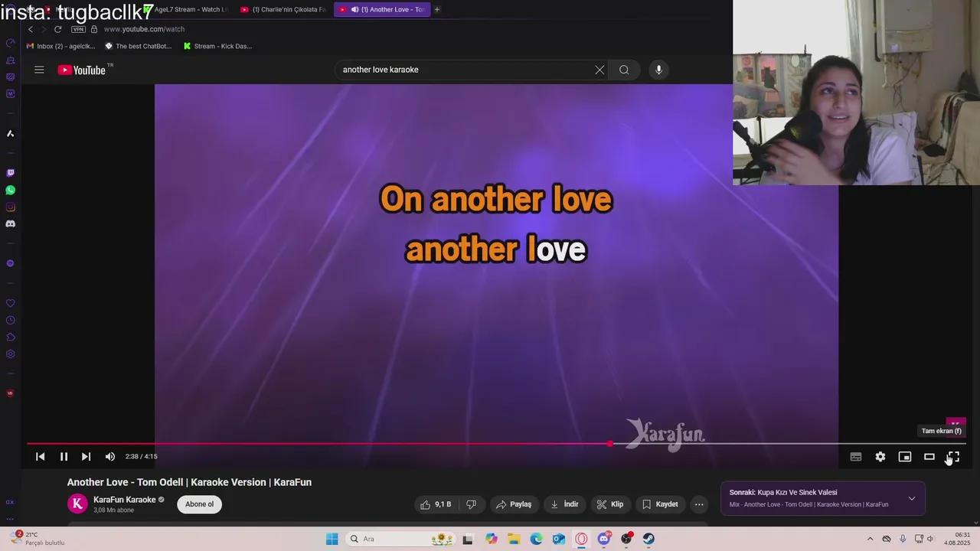Like the video showing 9,1 B
Screen dimensions: 980x551
click(x=436, y=504)
